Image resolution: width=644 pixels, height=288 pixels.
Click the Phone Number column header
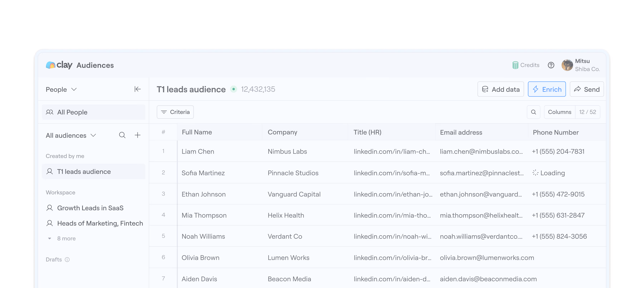(567, 132)
